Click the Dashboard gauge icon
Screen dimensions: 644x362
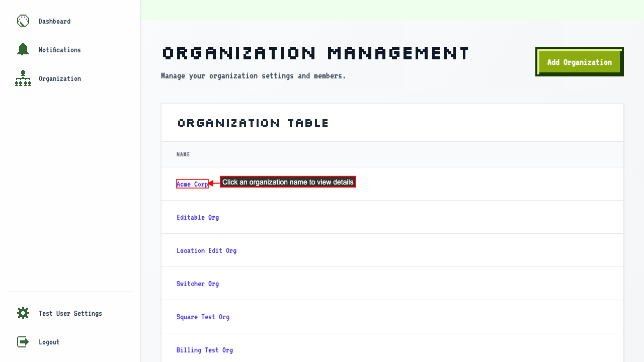click(x=23, y=21)
